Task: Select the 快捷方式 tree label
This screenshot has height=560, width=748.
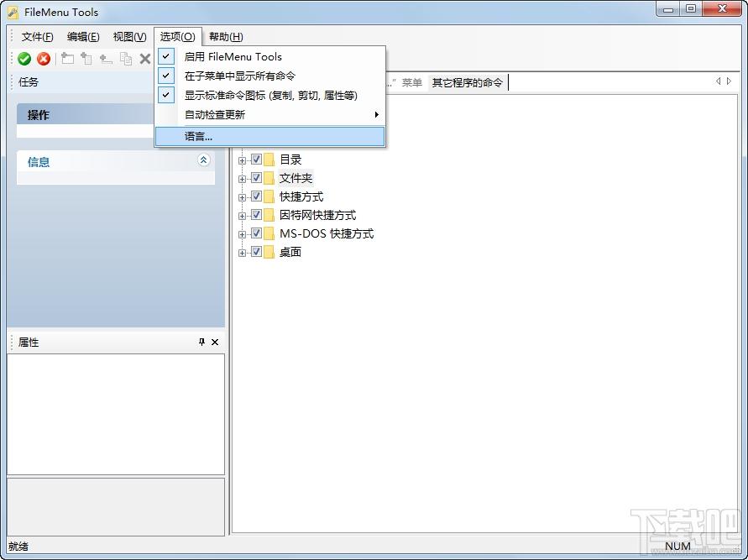Action: [x=301, y=196]
